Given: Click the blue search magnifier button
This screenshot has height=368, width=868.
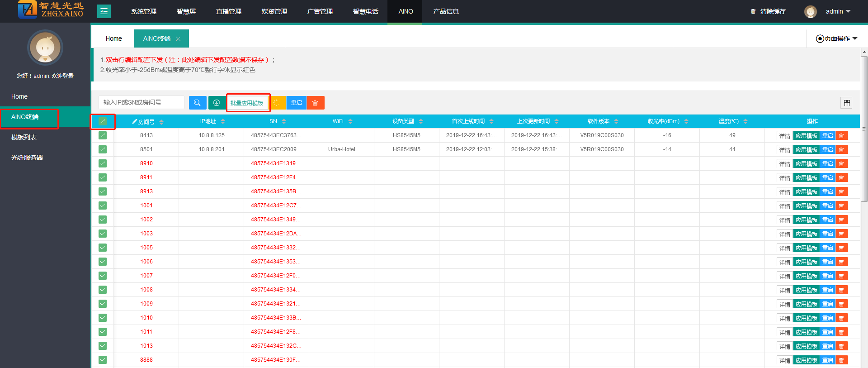Looking at the screenshot, I should coord(198,103).
